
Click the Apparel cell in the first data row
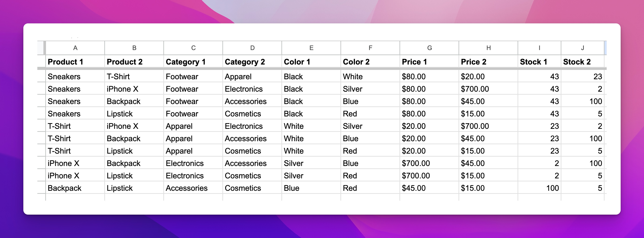(252, 76)
